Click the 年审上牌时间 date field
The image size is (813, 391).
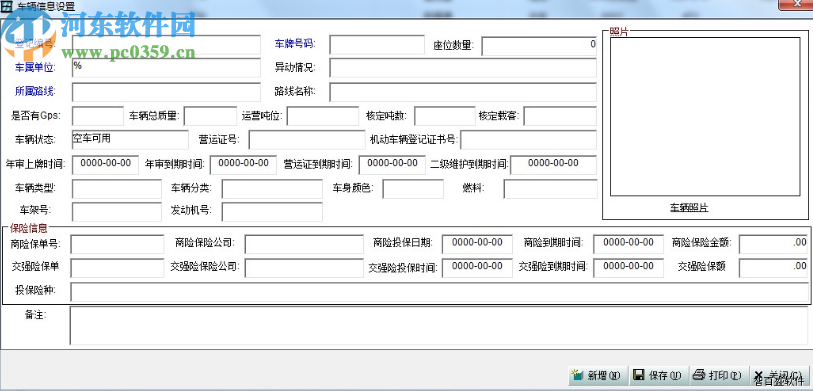pyautogui.click(x=105, y=165)
